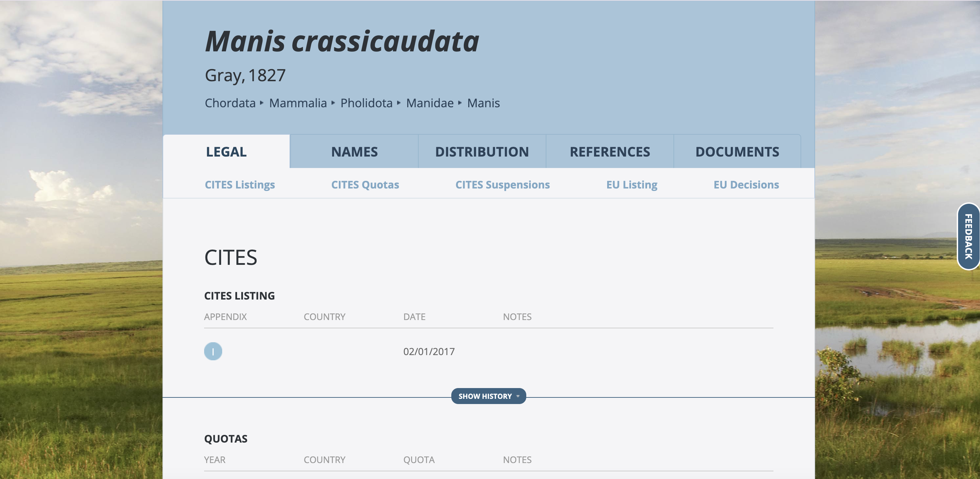
Task: Select the References tab
Action: pyautogui.click(x=610, y=152)
